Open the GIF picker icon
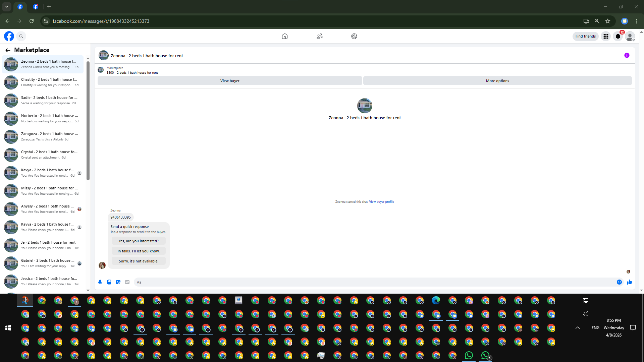The width and height of the screenshot is (644, 362). click(x=127, y=282)
